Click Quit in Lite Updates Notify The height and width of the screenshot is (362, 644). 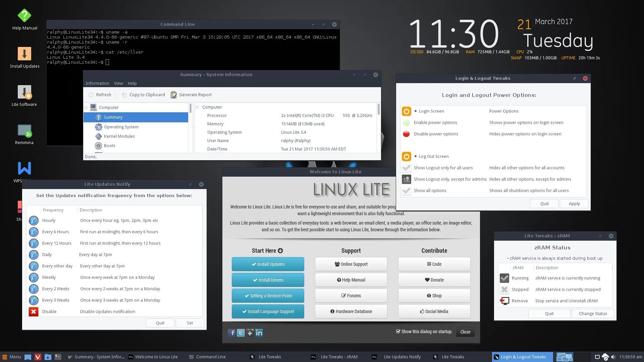160,323
